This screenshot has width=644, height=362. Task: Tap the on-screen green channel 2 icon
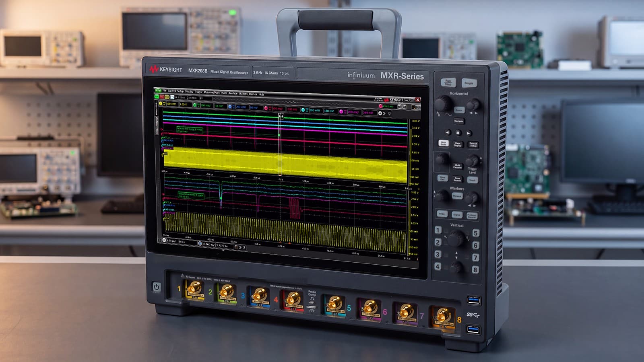195,105
